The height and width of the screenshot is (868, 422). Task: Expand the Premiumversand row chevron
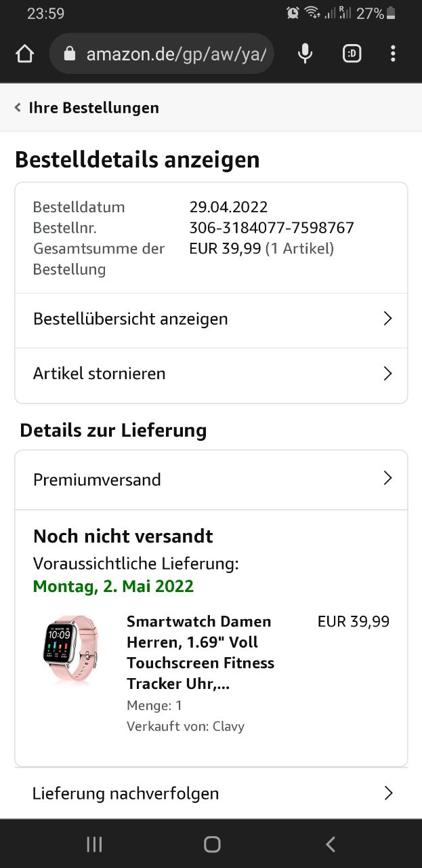387,479
